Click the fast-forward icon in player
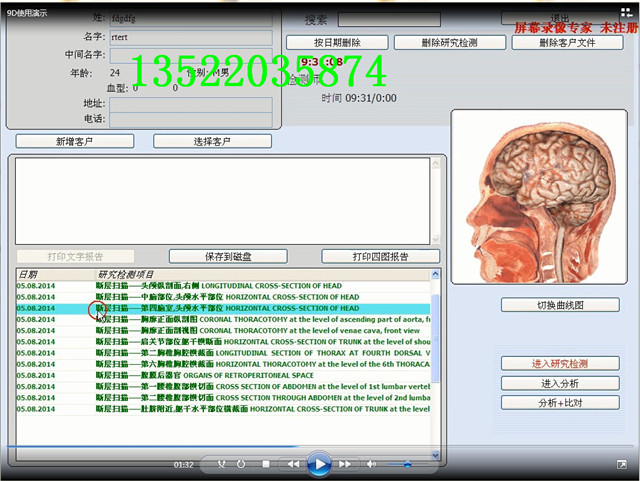Screen dimensions: 640x481 pos(346,464)
